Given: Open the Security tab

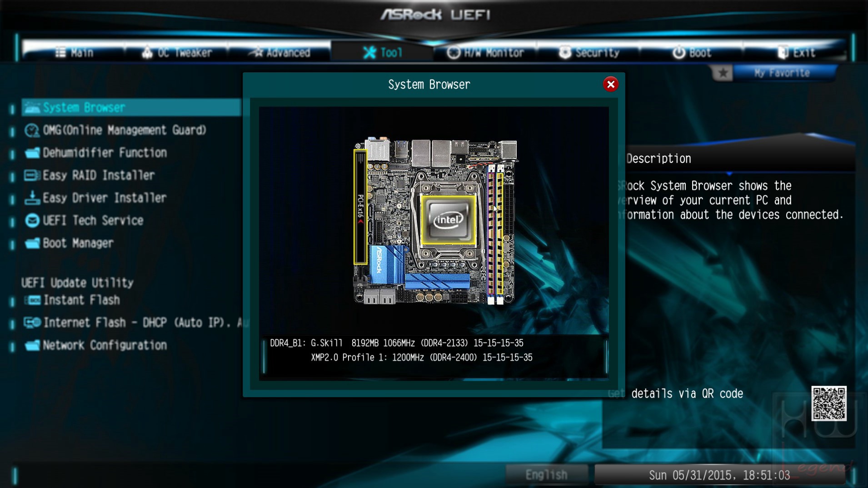Looking at the screenshot, I should [x=588, y=52].
